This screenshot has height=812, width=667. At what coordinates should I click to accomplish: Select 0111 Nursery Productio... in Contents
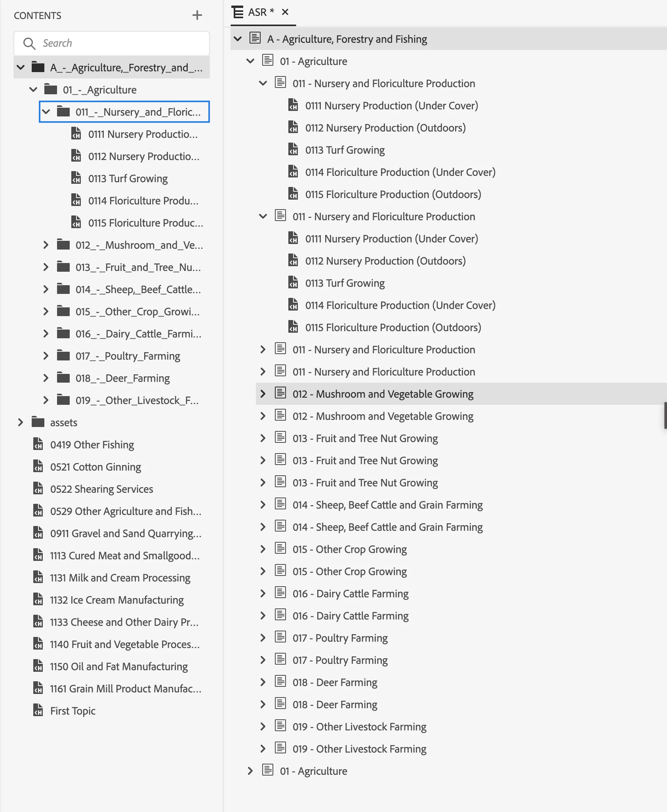point(143,134)
